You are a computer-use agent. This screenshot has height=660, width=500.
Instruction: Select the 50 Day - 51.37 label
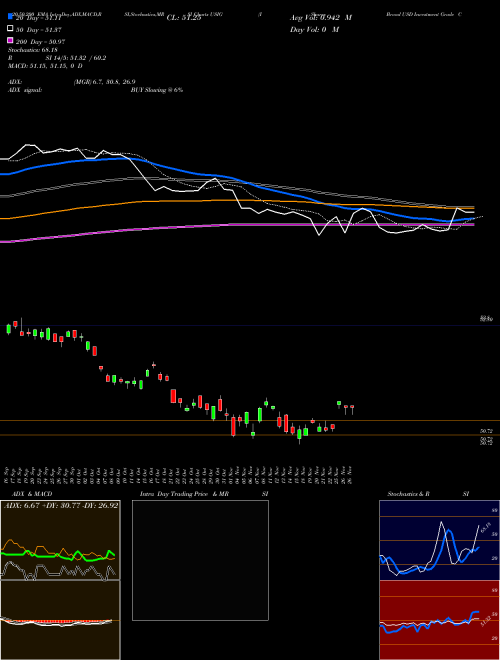tap(39, 30)
